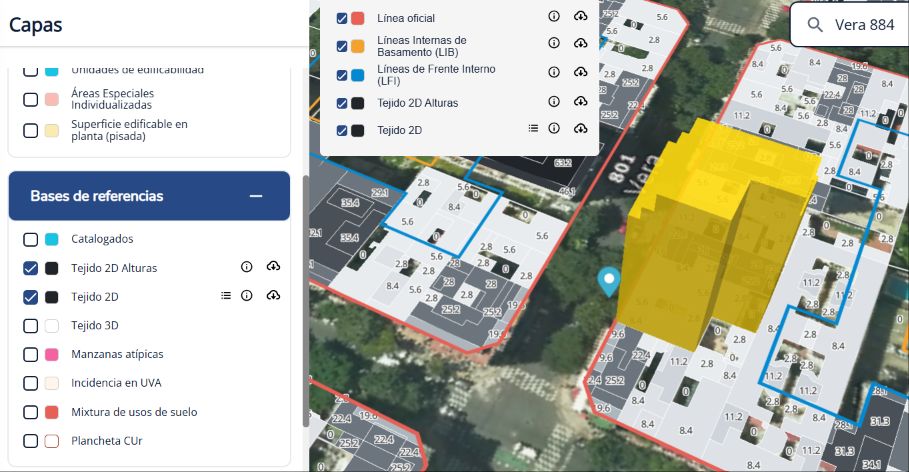Uncheck Tejido 2D in legend panel
Image resolution: width=909 pixels, height=472 pixels.
[342, 130]
